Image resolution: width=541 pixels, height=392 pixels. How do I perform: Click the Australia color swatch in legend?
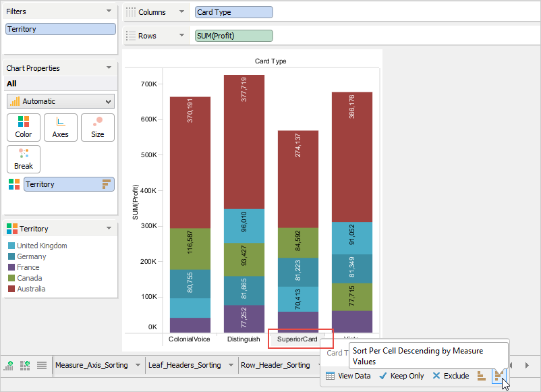click(11, 289)
